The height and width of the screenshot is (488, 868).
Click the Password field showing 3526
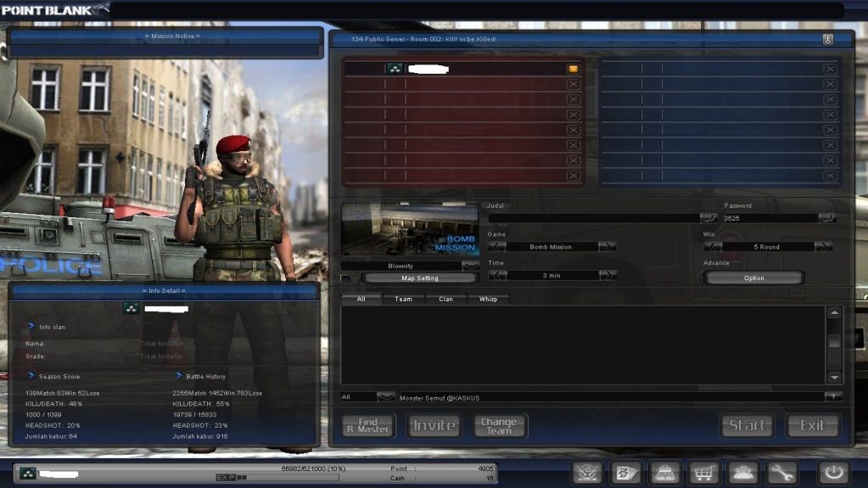[x=770, y=217]
